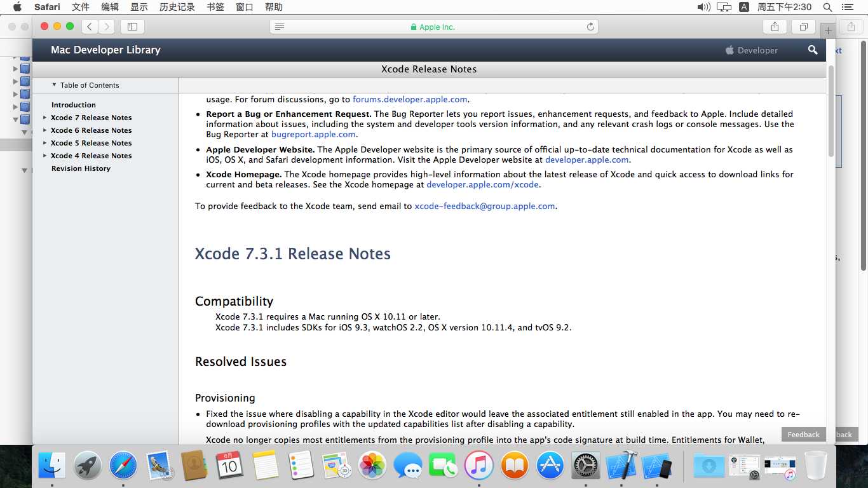Select Revision History in contents list
Screen dimensions: 868x488
click(81, 168)
